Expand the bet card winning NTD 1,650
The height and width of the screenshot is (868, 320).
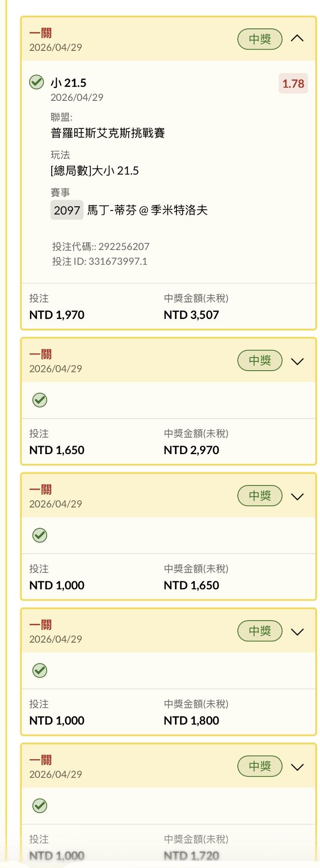(298, 496)
